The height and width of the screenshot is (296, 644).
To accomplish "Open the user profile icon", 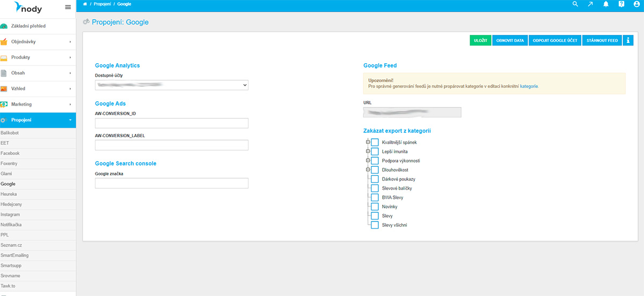I will point(636,4).
